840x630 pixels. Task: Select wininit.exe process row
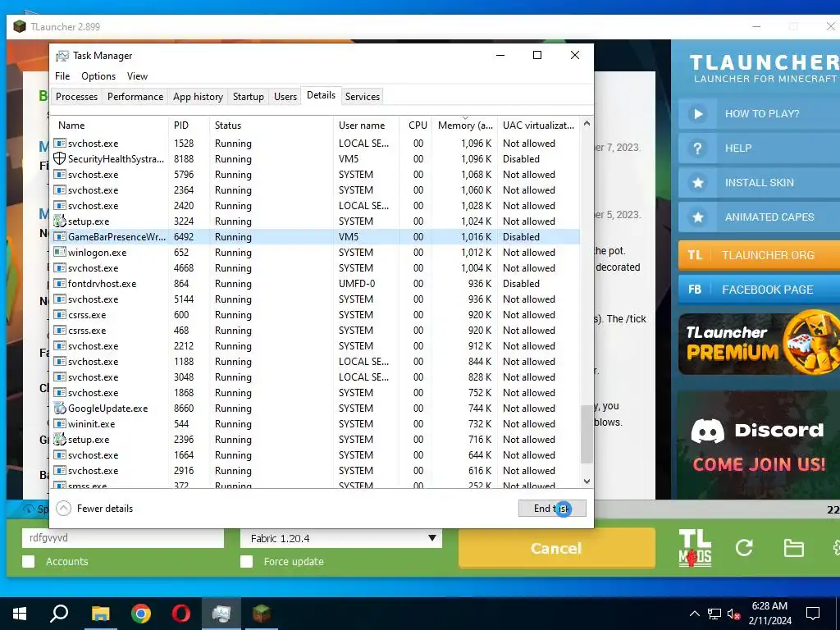pyautogui.click(x=316, y=424)
